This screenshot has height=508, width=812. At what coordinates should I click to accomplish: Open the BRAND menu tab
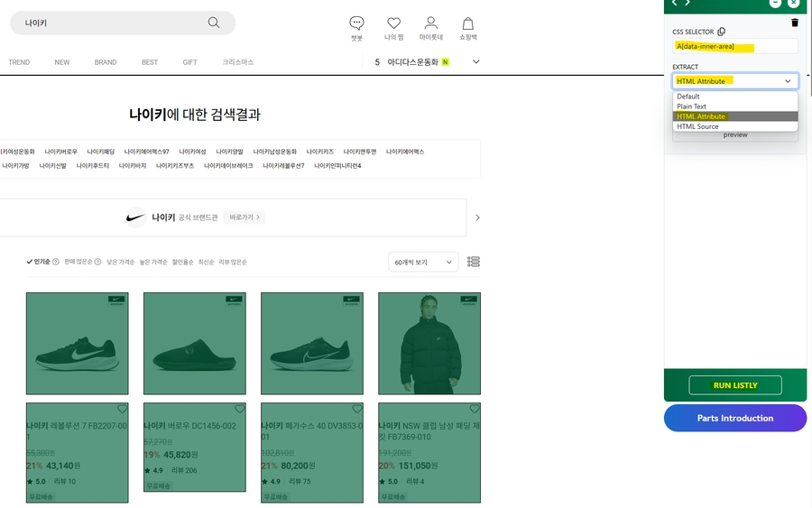(x=106, y=62)
